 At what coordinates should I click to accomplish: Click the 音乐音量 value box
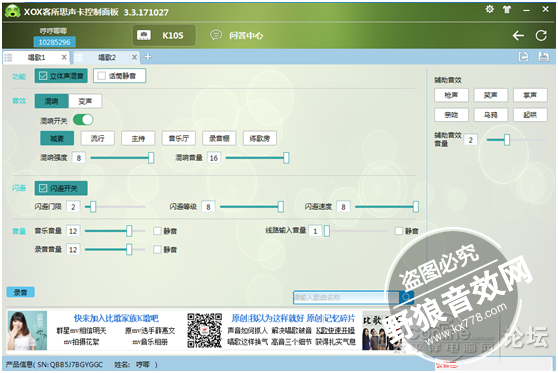[x=73, y=231]
